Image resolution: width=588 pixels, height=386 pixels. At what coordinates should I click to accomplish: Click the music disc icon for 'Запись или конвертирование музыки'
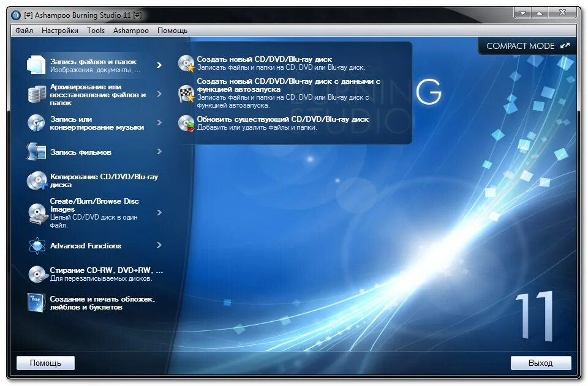pos(36,123)
